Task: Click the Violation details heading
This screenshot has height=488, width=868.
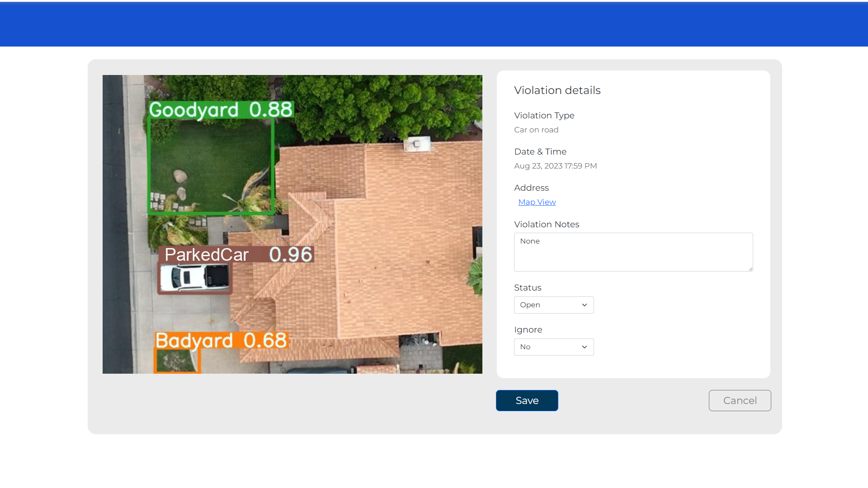Action: pyautogui.click(x=557, y=90)
